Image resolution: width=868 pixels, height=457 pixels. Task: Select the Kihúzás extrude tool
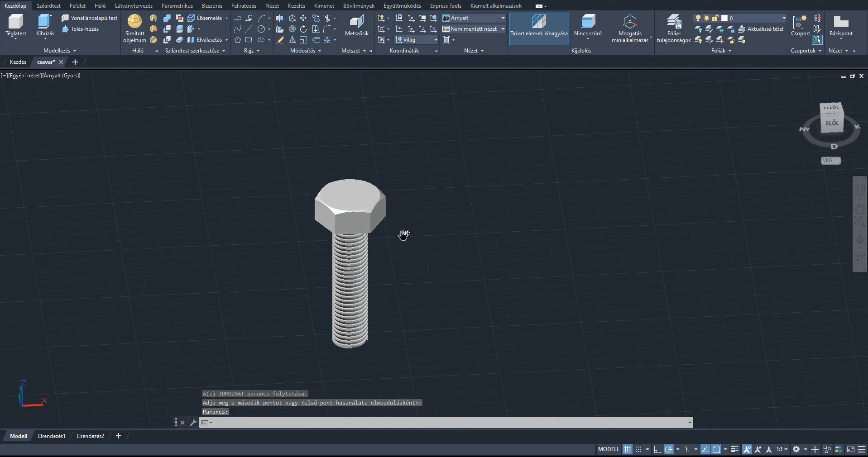coord(45,25)
